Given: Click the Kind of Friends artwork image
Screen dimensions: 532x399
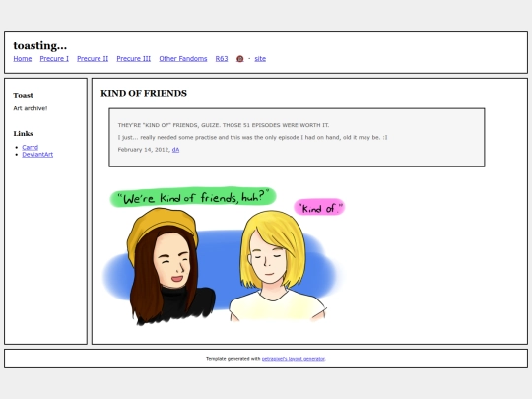Looking at the screenshot, I should click(224, 256).
